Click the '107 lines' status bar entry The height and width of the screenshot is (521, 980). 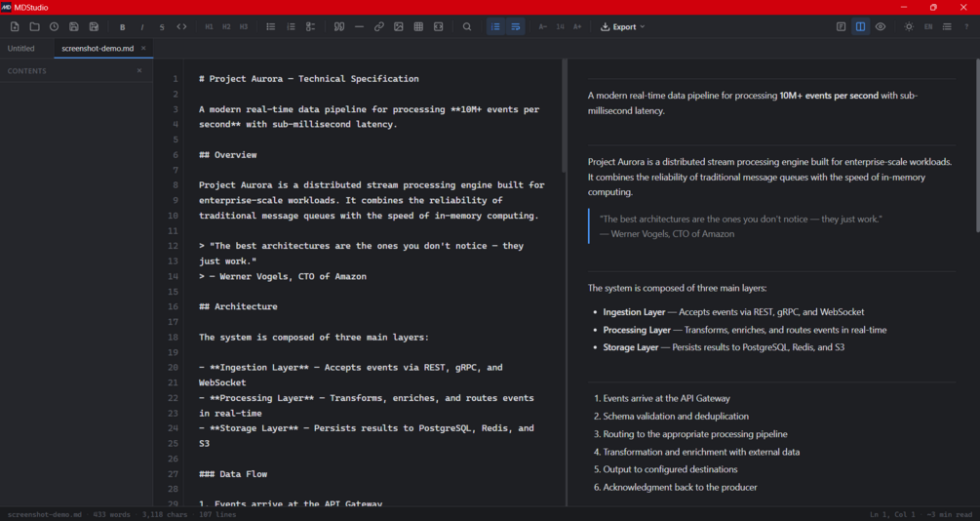217,515
